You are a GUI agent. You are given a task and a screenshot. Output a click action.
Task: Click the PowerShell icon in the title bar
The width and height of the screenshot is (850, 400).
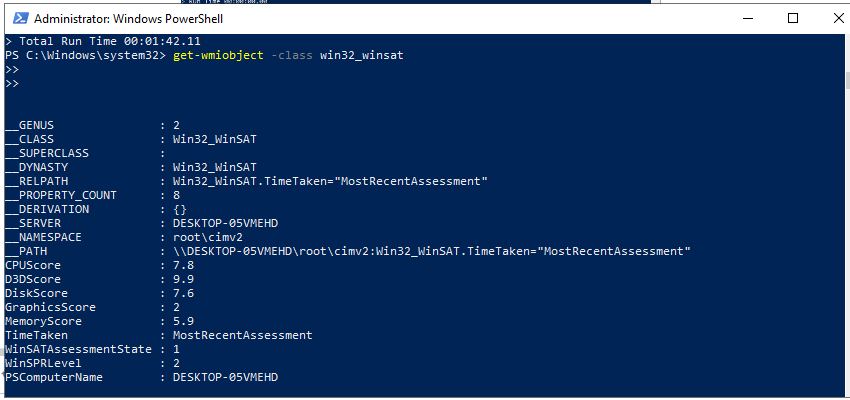17,19
